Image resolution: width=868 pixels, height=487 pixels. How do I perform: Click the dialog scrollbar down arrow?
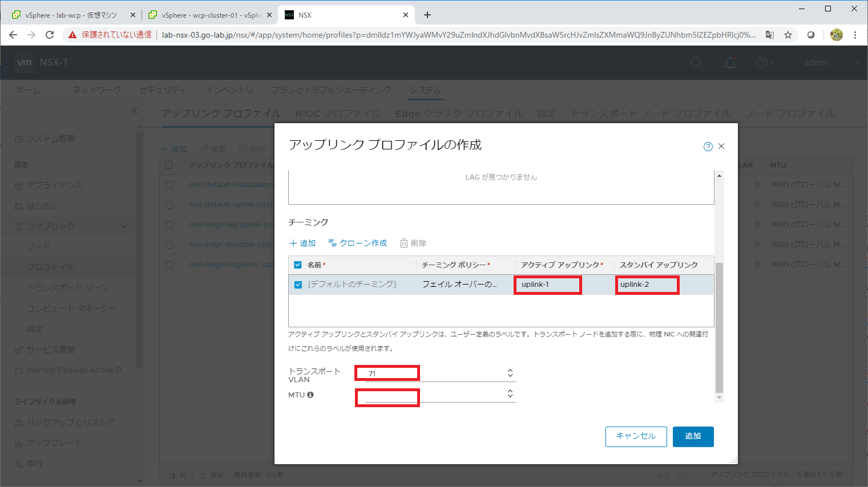[x=719, y=397]
